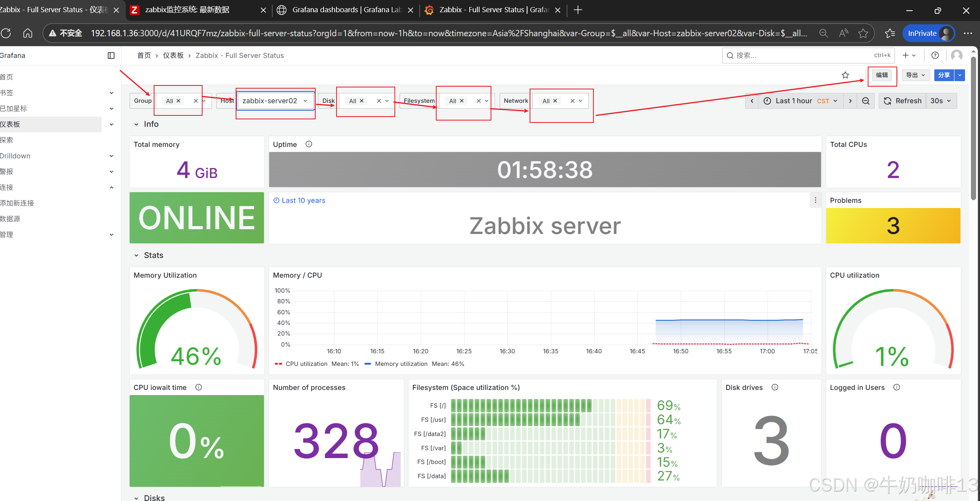
Task: Switch to the zabbix监控系统 browser tab
Action: tap(188, 10)
